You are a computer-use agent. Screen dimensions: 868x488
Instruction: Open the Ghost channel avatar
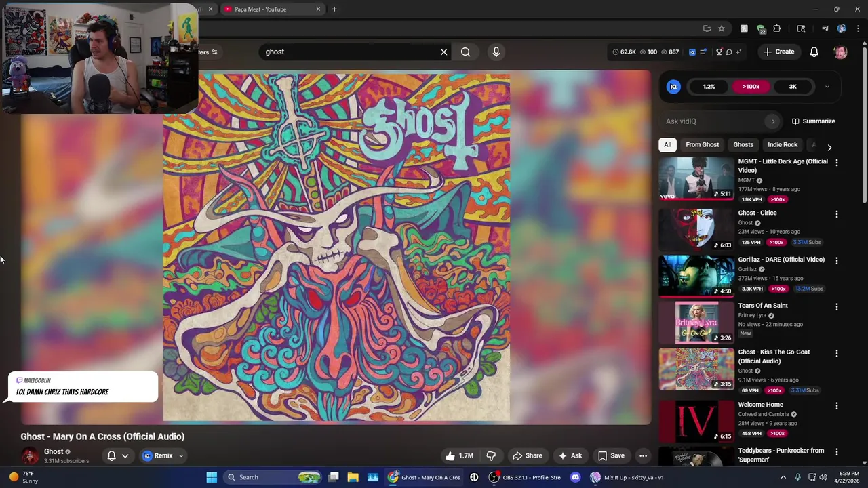tap(30, 456)
